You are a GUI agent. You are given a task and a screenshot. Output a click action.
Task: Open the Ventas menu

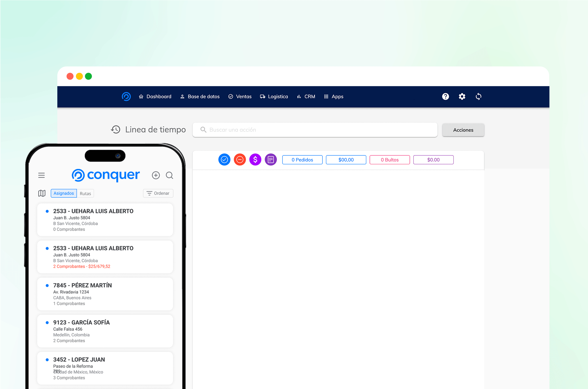pos(240,96)
